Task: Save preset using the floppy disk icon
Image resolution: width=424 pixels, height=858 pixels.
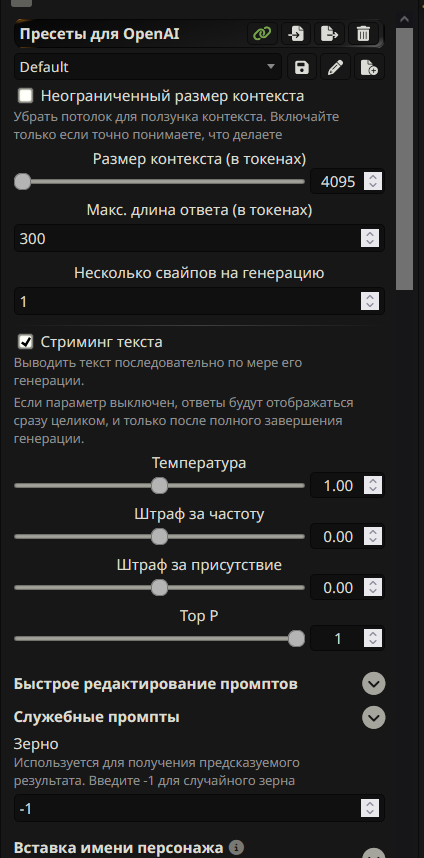Action: pos(301,67)
